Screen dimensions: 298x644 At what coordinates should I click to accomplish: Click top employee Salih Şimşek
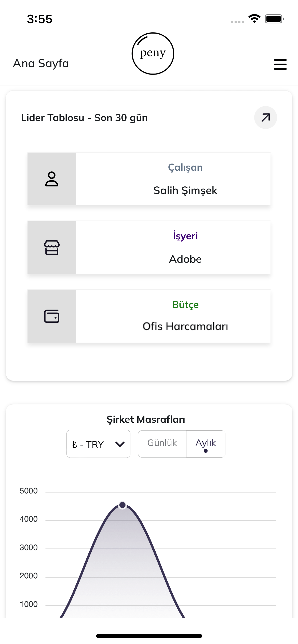(x=185, y=190)
